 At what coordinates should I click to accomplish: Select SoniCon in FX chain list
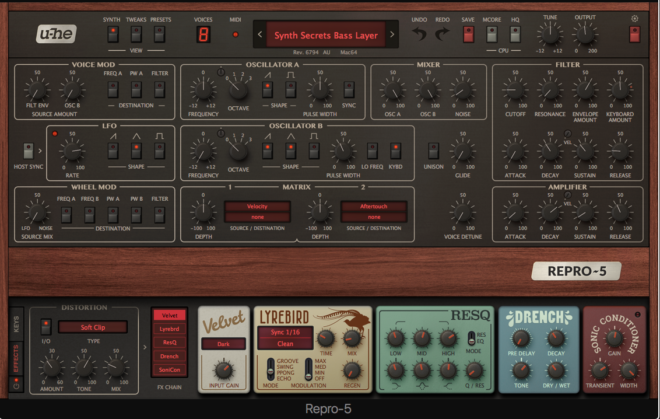coord(170,370)
